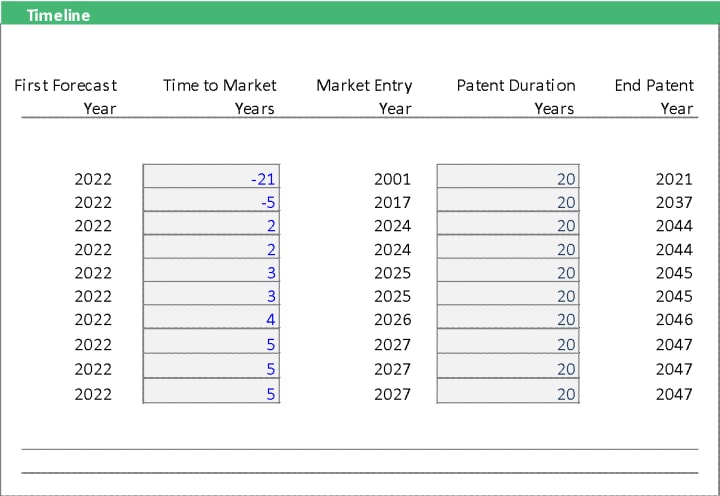Screen dimensions: 720x496
Task: Click the Time to Market cell showing 4
Action: [211, 316]
